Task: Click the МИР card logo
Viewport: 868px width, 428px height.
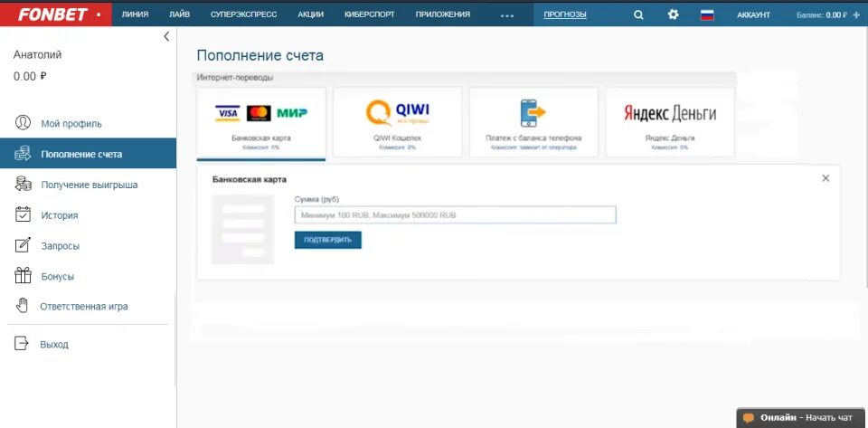Action: click(292, 113)
